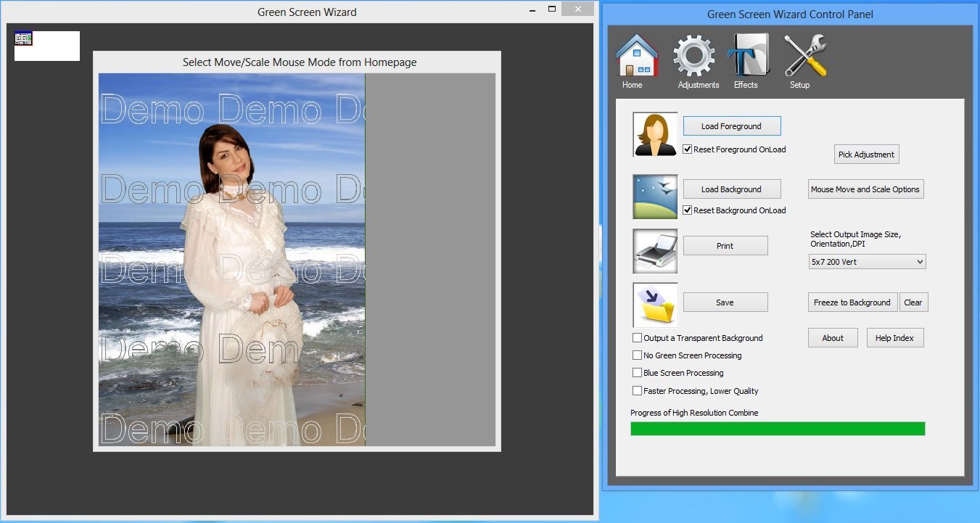Click 'Select Output Image Size, Orientation,DPI' label
This screenshot has height=523, width=980.
[856, 239]
